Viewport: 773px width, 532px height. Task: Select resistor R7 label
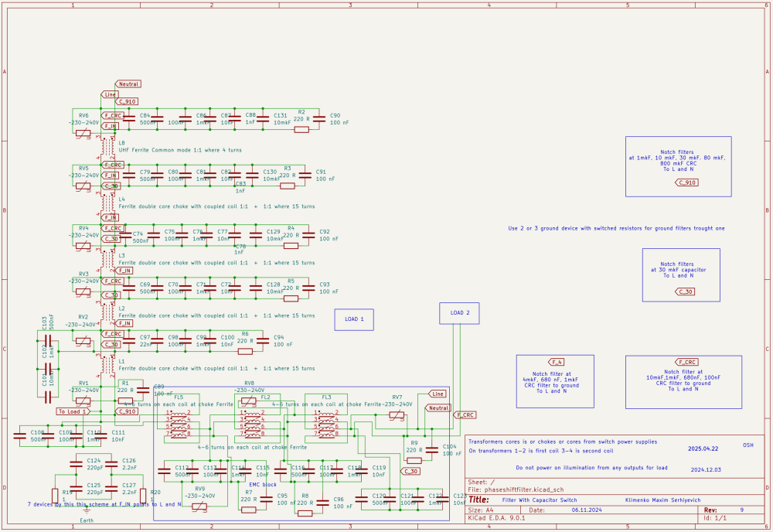248,492
